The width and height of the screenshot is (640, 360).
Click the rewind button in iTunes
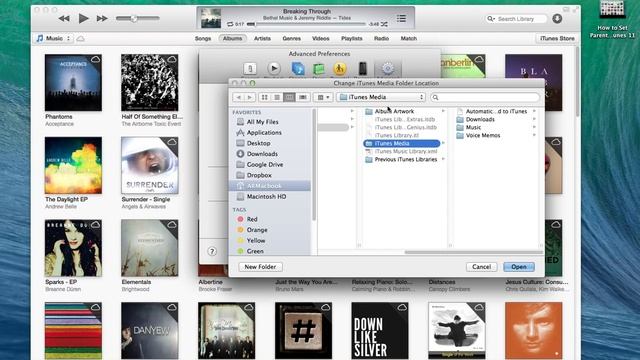[64, 18]
